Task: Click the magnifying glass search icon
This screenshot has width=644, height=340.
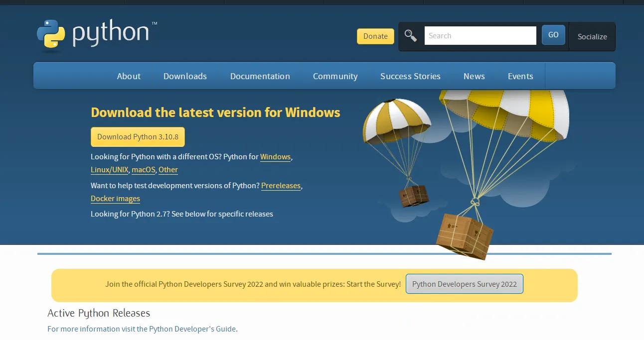Action: (x=411, y=36)
